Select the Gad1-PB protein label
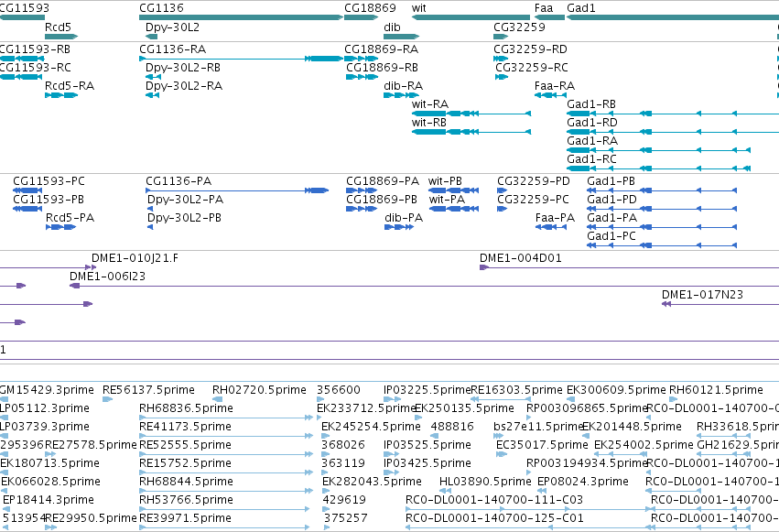 (611, 180)
